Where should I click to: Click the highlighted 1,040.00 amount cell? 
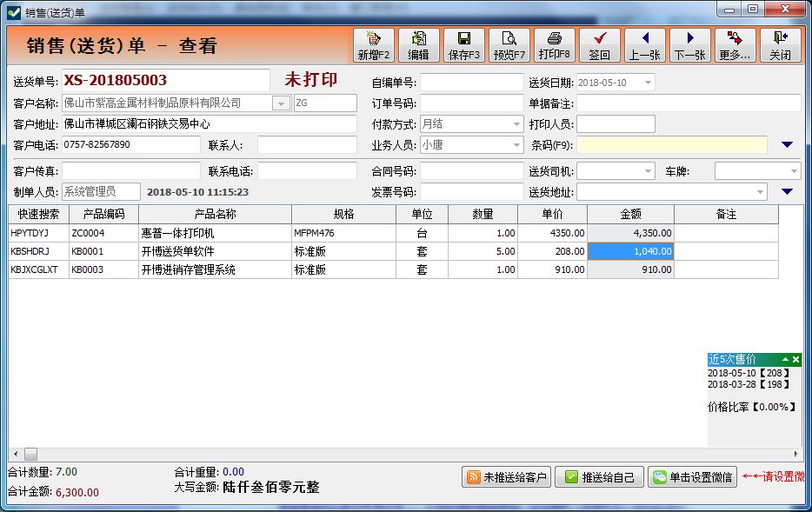631,251
